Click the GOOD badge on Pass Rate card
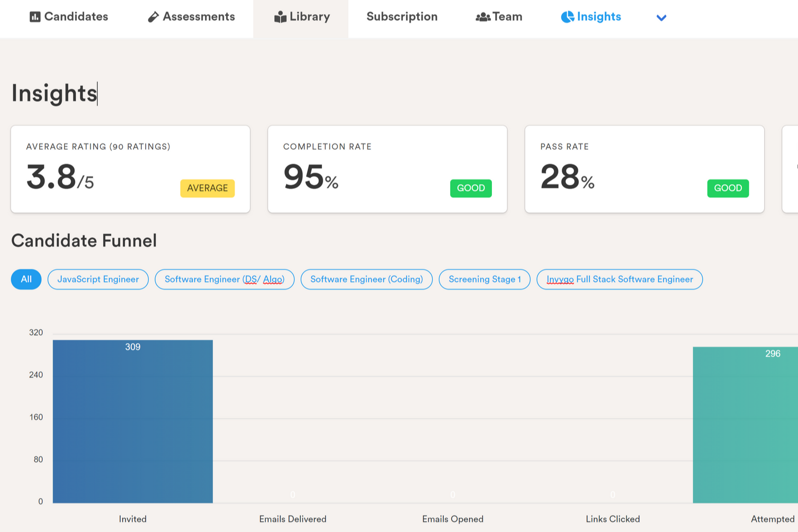This screenshot has height=532, width=798. tap(728, 188)
